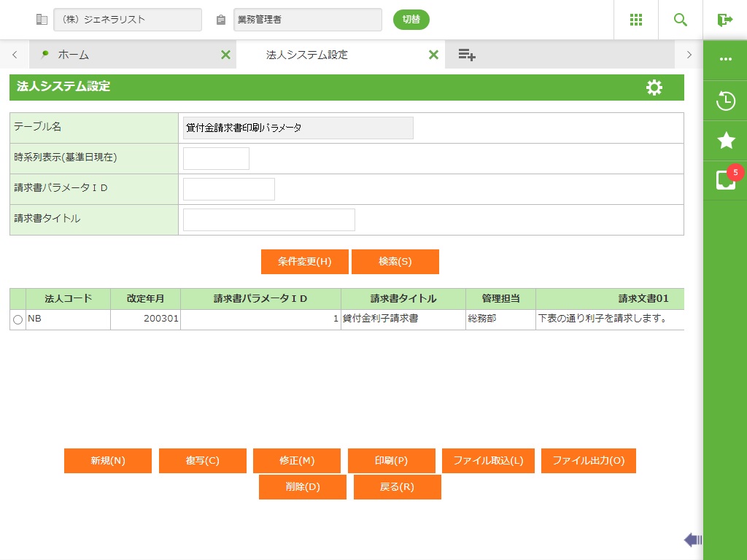Switch to the ホーム tab
This screenshot has width=747, height=560.
click(73, 55)
